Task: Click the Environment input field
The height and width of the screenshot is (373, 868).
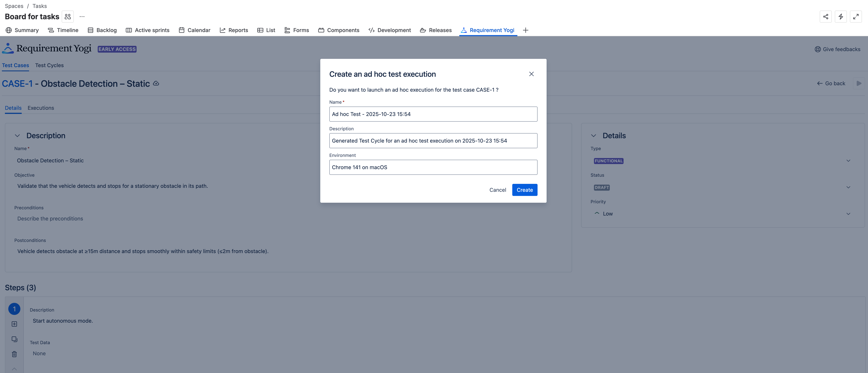Action: point(433,167)
